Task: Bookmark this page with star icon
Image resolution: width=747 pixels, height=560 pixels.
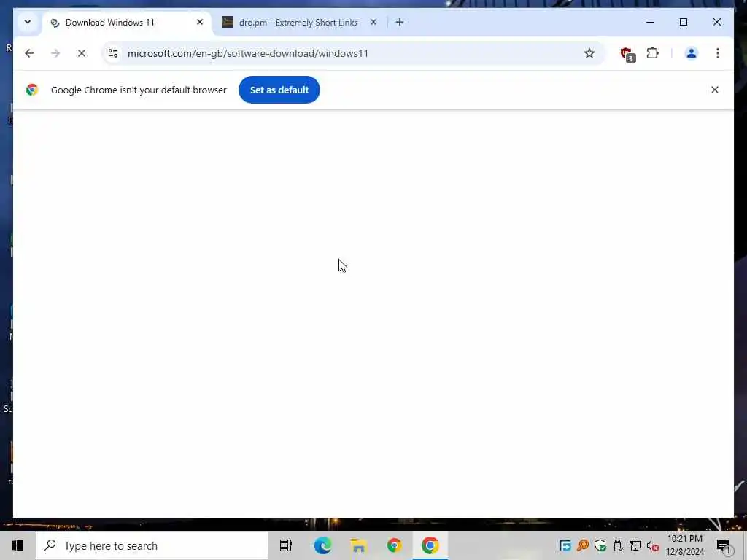Action: click(x=589, y=53)
